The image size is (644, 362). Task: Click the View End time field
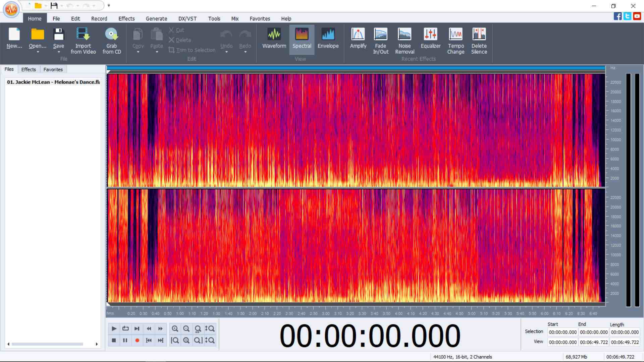pyautogui.click(x=594, y=342)
